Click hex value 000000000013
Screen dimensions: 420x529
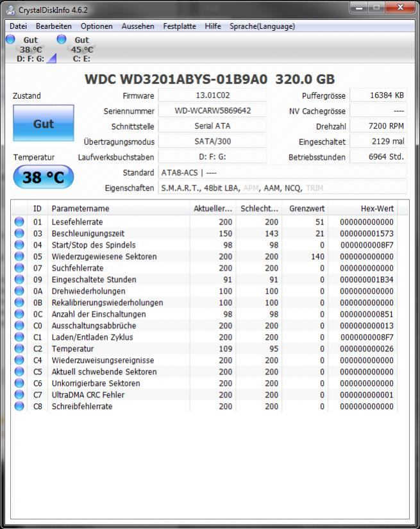click(x=367, y=326)
